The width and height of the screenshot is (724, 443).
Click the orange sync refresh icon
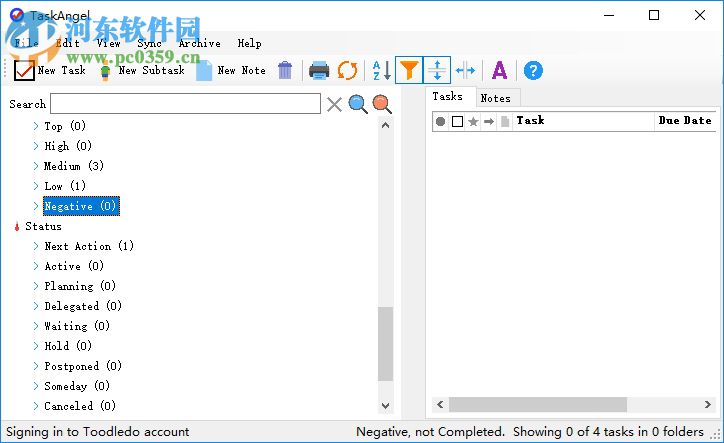[x=347, y=71]
